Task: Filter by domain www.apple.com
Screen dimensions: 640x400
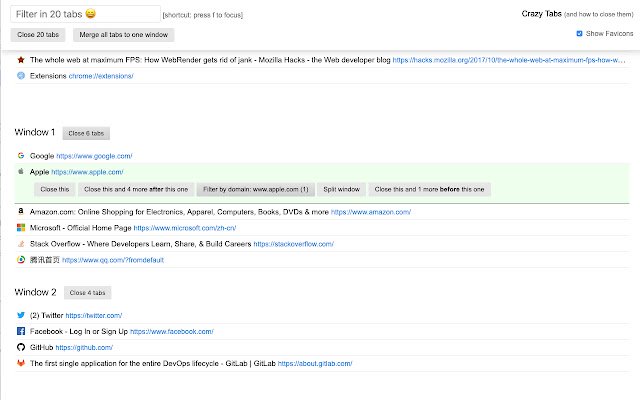Action: click(x=256, y=189)
